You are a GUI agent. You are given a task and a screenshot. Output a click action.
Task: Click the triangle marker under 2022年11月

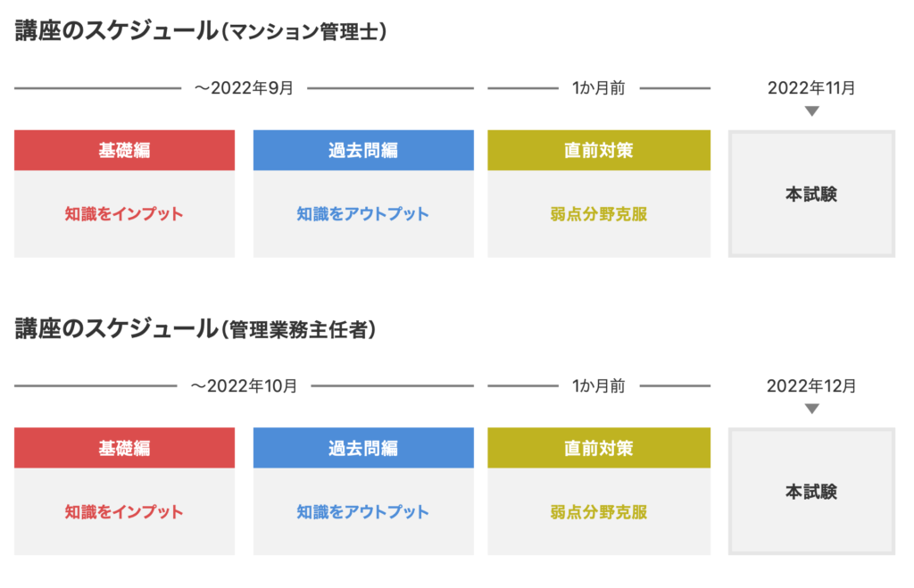(811, 111)
